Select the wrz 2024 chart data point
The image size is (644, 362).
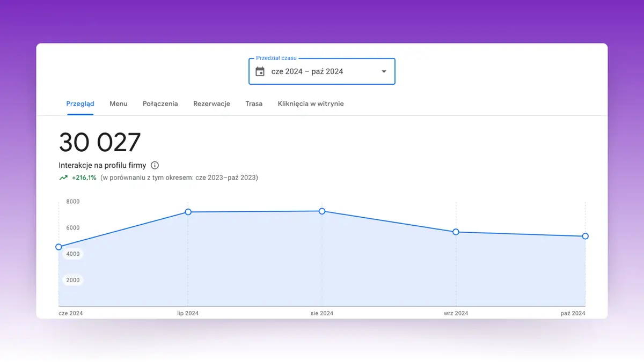tap(456, 232)
